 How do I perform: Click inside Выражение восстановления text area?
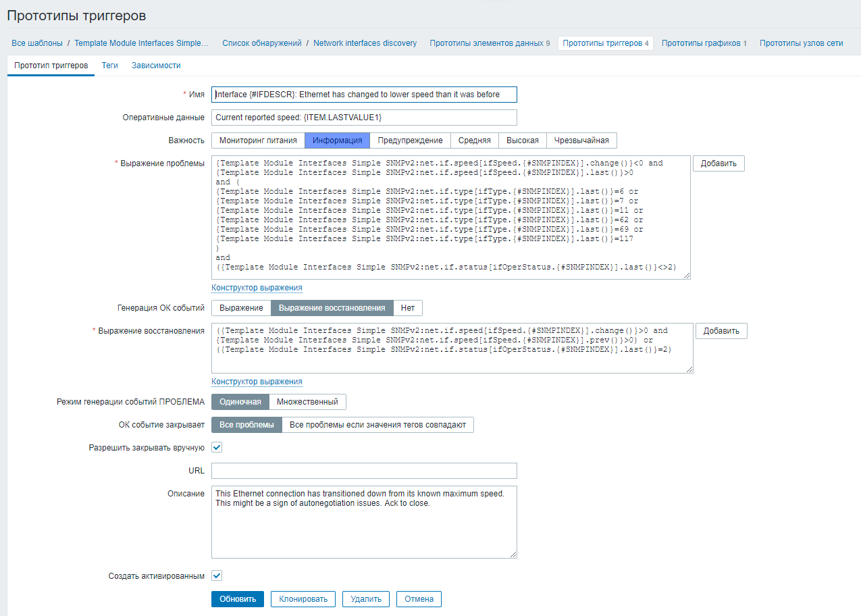(x=452, y=349)
